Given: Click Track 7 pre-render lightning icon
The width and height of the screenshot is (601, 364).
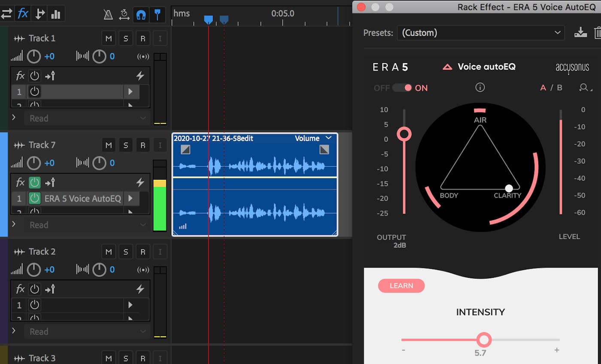Looking at the screenshot, I should [140, 183].
